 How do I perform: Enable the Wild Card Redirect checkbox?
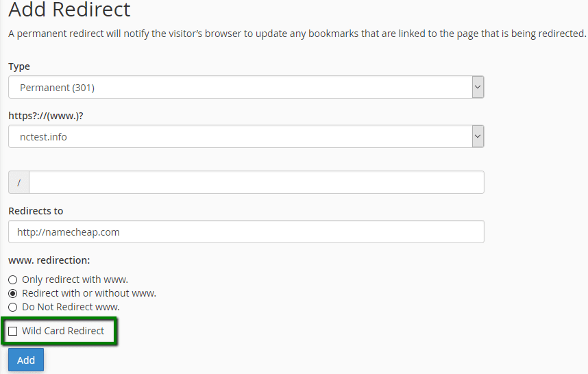pos(13,332)
